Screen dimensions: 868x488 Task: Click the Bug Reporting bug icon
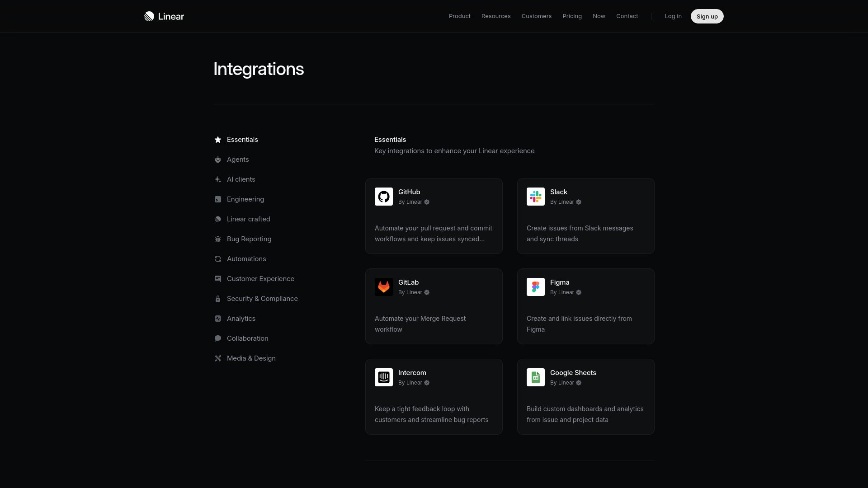point(218,239)
